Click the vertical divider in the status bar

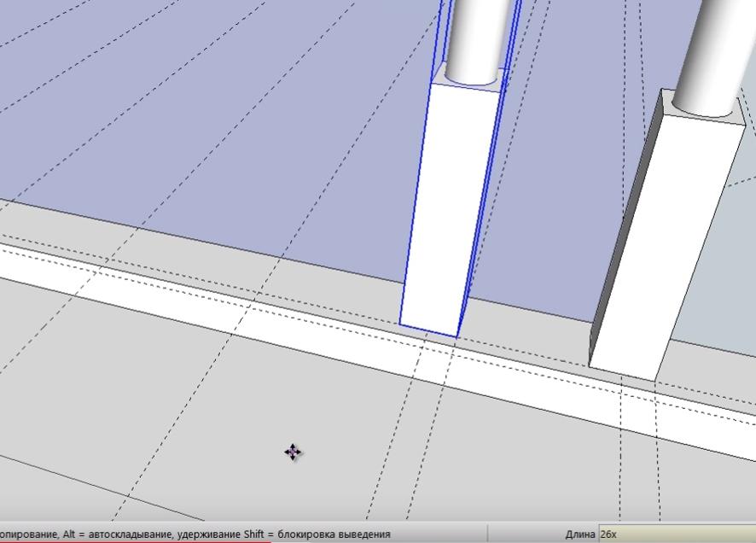[488, 534]
